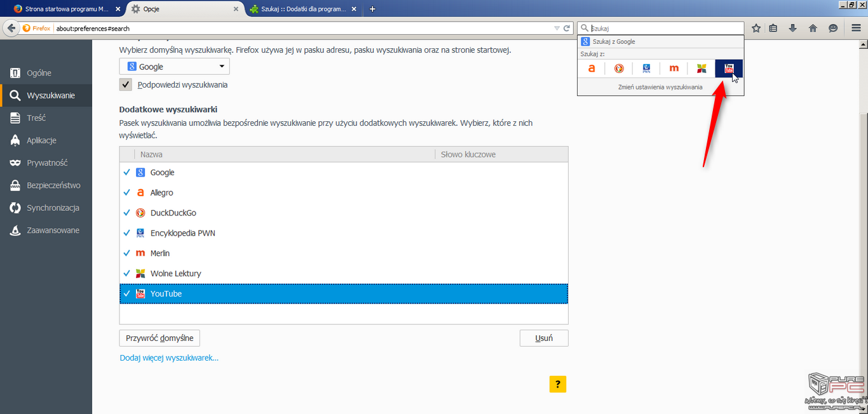Image resolution: width=868 pixels, height=414 pixels.
Task: Click the magnifier icon in search bar
Action: point(585,28)
